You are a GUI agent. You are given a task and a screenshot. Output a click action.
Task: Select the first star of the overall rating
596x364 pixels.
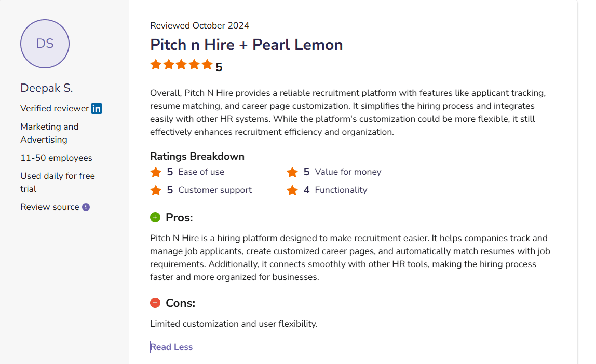(x=155, y=65)
